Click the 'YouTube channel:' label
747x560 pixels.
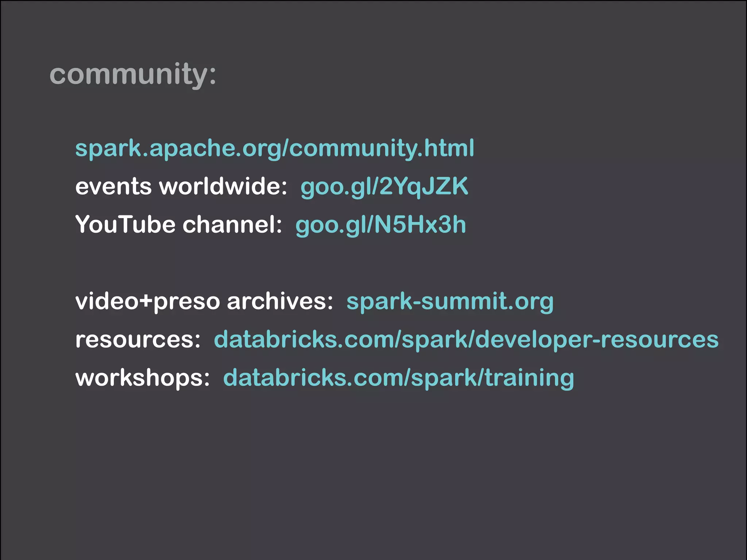coord(179,224)
